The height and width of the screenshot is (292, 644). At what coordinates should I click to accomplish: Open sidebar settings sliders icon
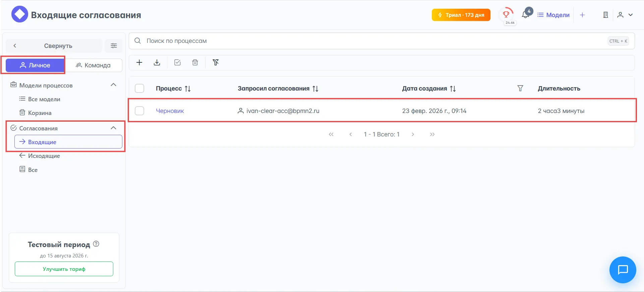(114, 46)
